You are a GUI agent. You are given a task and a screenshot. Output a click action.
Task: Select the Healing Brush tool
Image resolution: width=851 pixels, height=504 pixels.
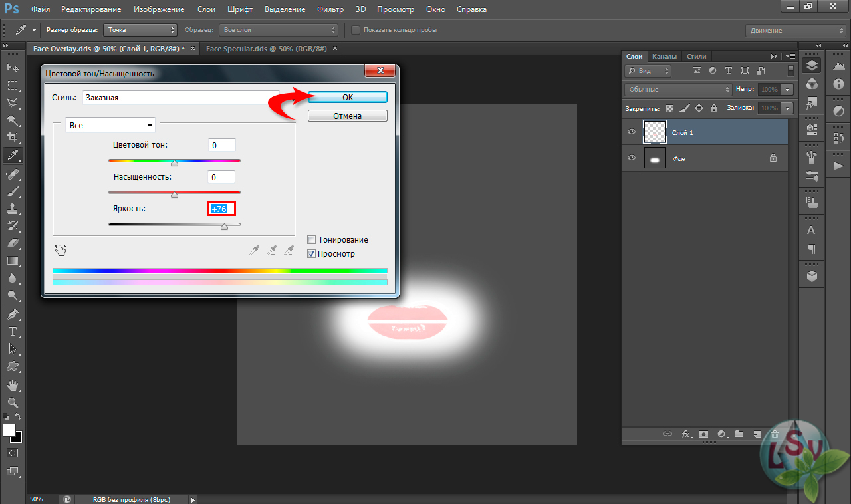pos(13,174)
